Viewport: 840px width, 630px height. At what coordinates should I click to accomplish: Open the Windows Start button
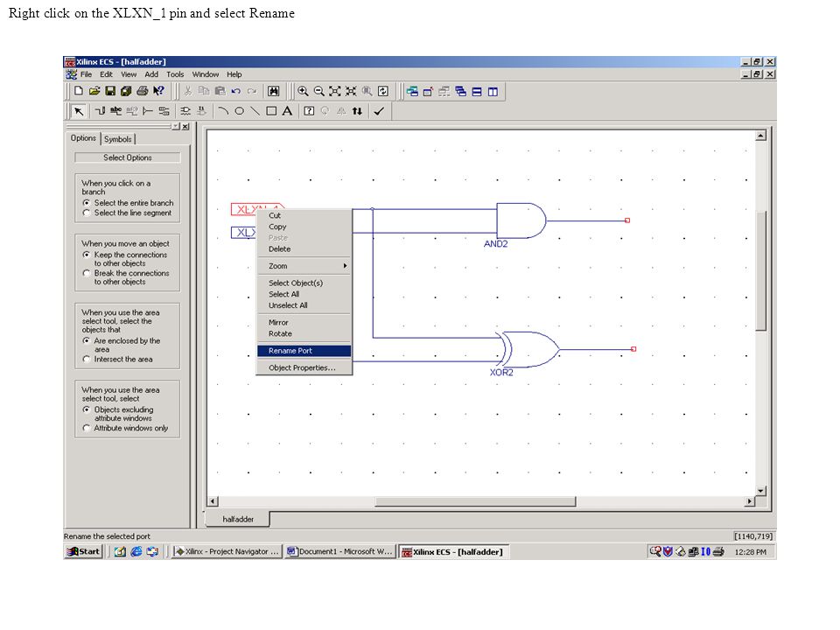pyautogui.click(x=83, y=551)
